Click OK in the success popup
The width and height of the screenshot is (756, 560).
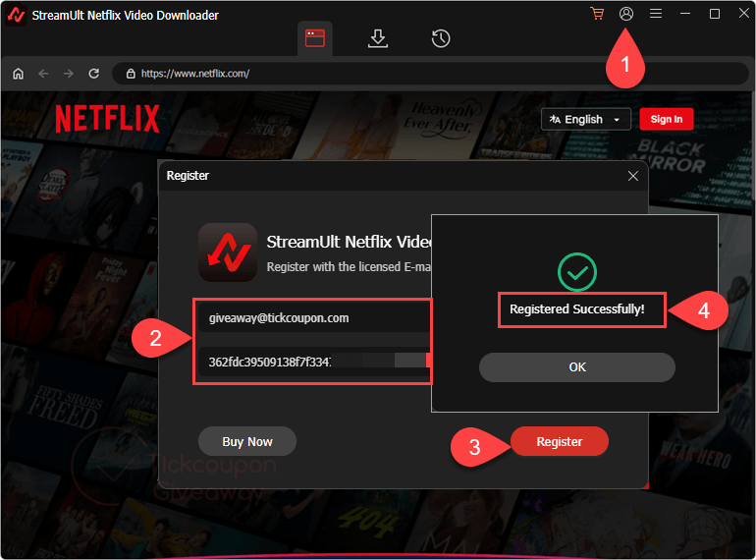click(577, 367)
